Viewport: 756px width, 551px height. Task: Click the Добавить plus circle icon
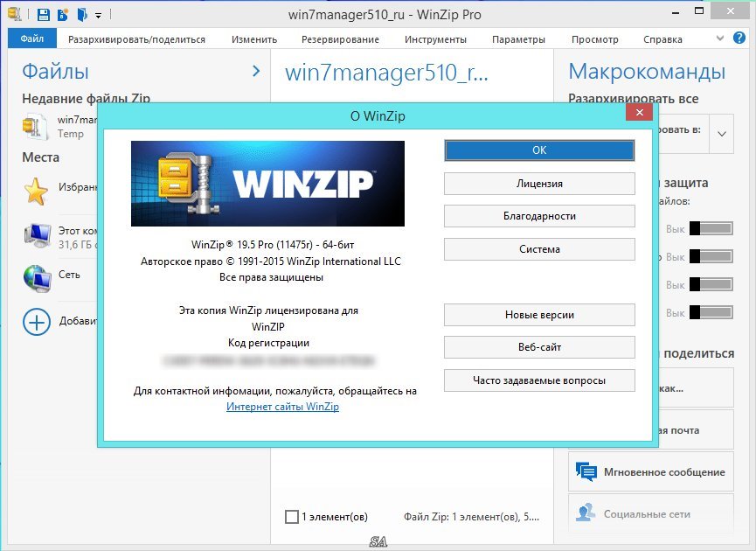coord(37,322)
